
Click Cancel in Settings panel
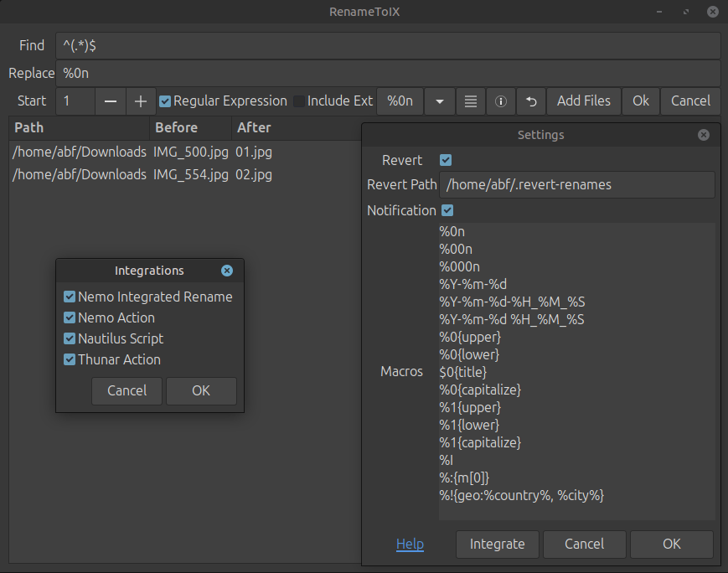(x=584, y=545)
